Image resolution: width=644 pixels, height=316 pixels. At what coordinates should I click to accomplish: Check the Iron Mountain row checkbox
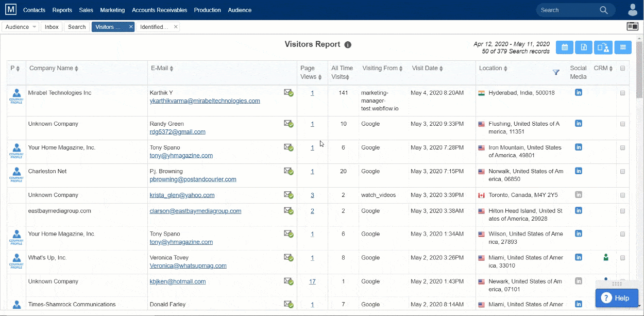[x=622, y=147]
